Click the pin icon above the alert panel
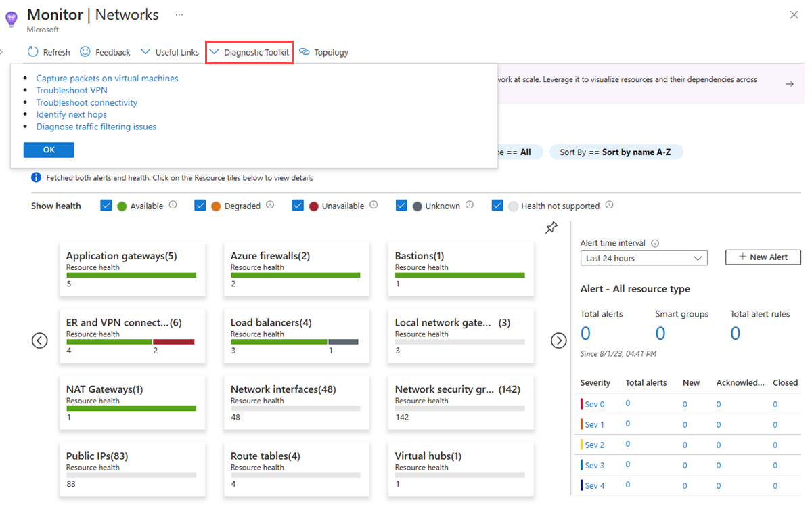812x507 pixels. point(551,228)
